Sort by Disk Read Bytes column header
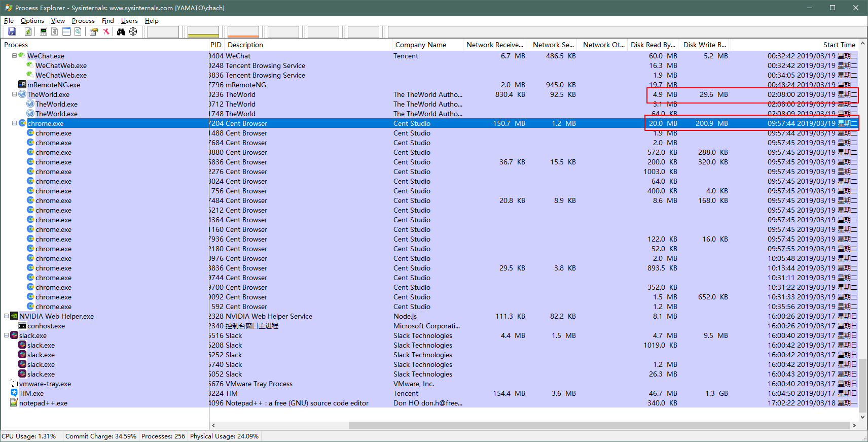 click(653, 45)
